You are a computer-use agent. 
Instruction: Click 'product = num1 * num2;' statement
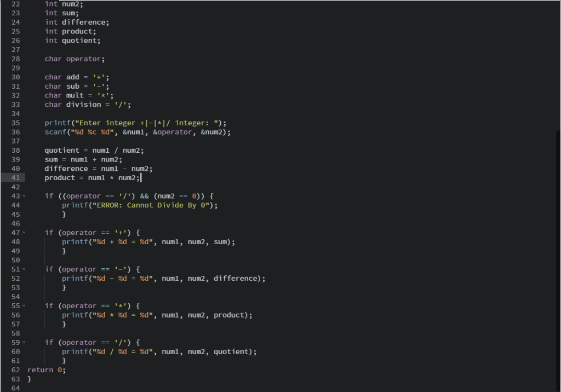pos(92,178)
